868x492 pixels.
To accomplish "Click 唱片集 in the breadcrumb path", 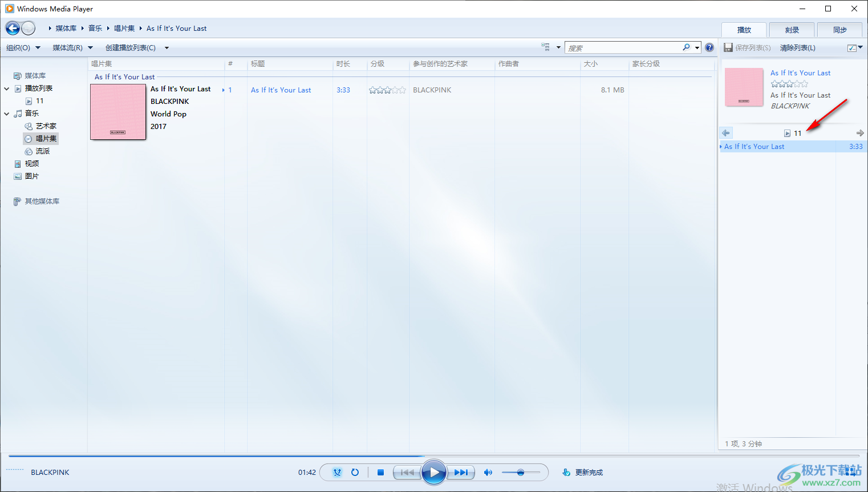I will click(x=124, y=28).
